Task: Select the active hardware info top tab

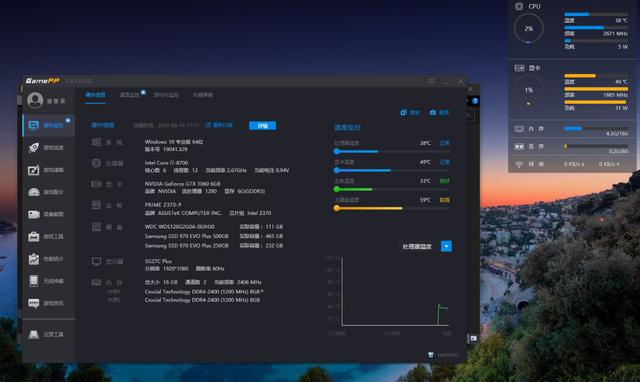Action: point(96,95)
